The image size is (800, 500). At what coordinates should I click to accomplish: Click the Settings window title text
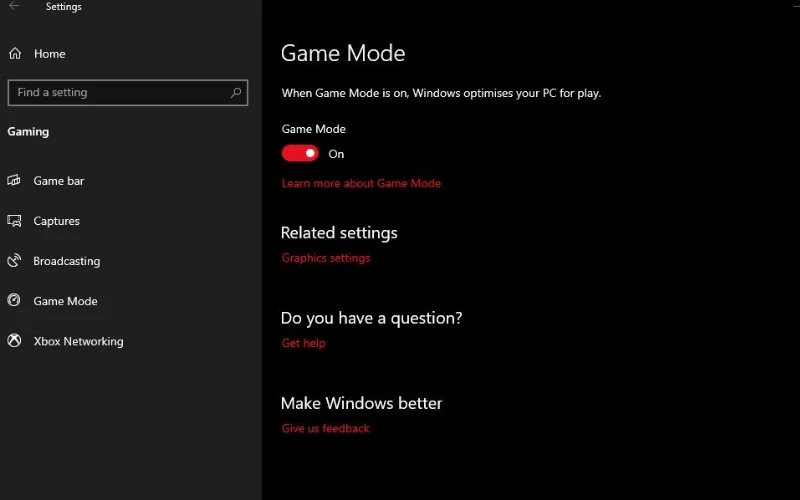click(x=64, y=7)
